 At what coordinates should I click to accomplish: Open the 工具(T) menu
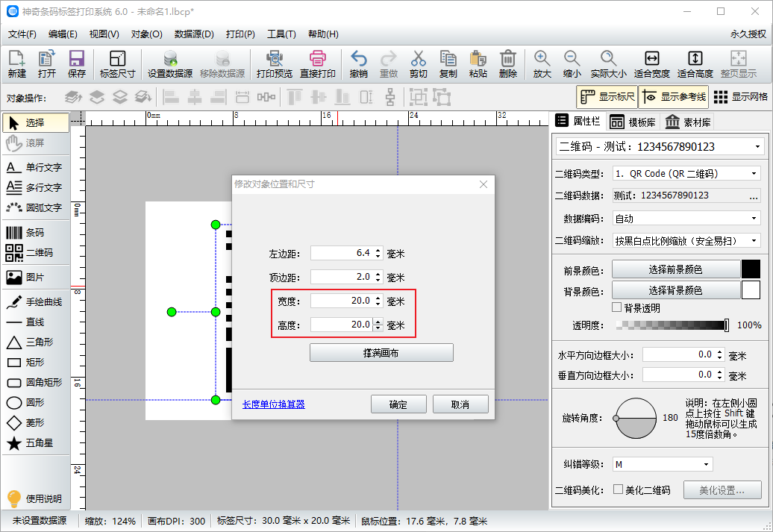[281, 34]
